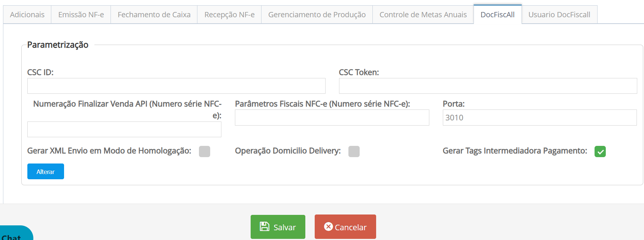Click the floppy disk icon on Salvar

[x=264, y=226]
